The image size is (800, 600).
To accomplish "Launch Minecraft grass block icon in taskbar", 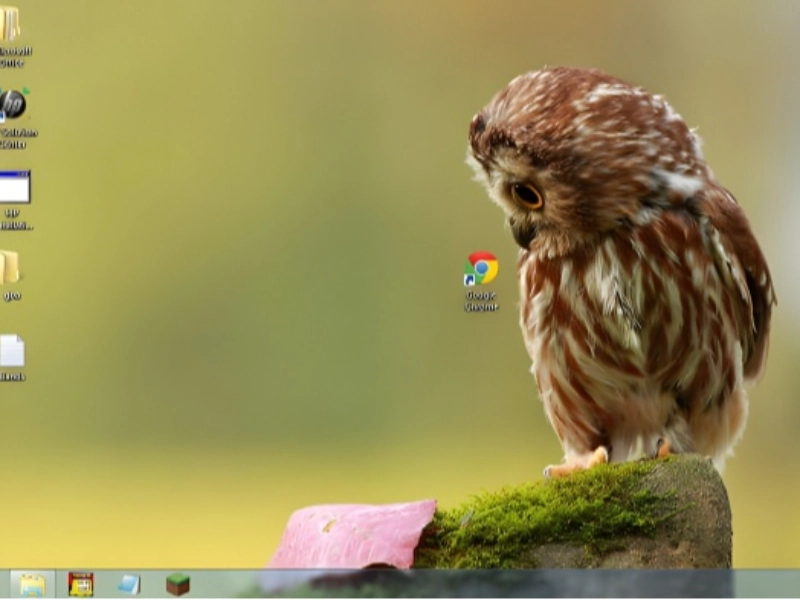I will coord(178,584).
